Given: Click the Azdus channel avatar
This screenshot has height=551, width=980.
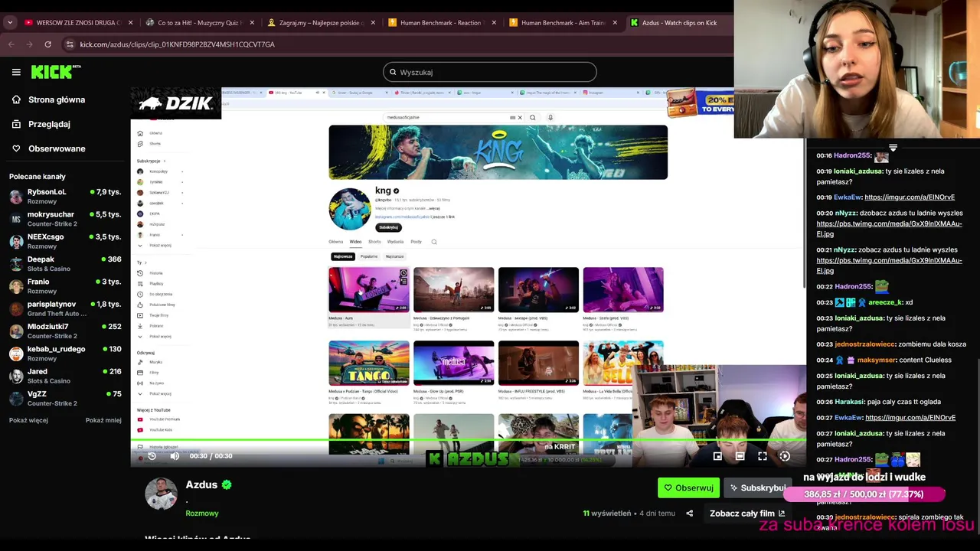Looking at the screenshot, I should click(x=161, y=494).
